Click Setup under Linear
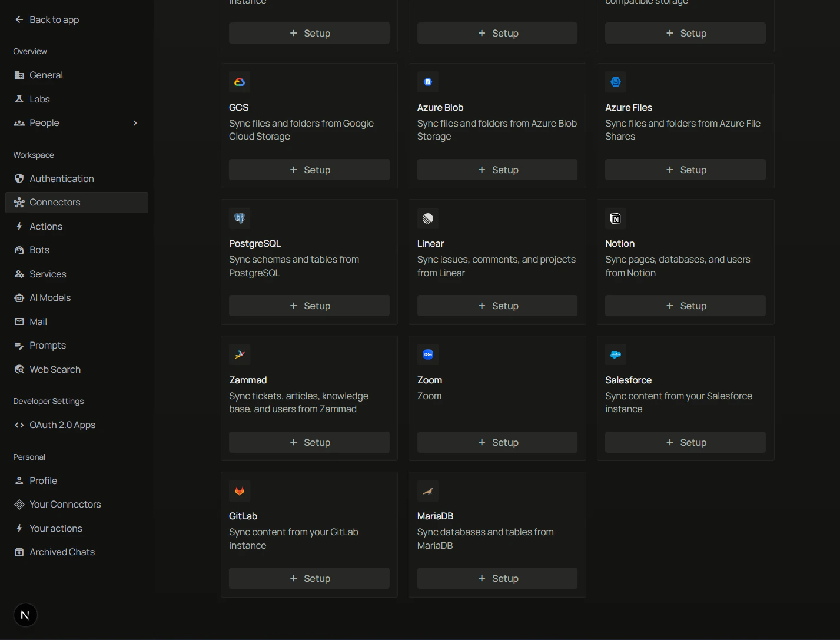This screenshot has height=640, width=840. click(497, 306)
